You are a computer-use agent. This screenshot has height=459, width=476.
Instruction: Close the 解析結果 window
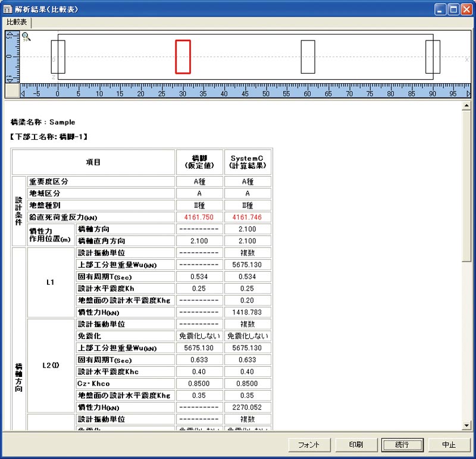(466, 10)
